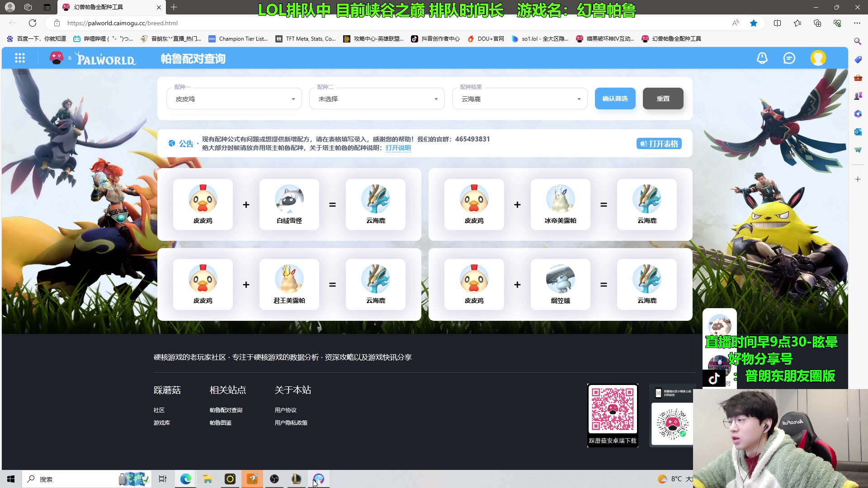Expand the 配种一 皮皮鸡 dropdown
Viewport: 868px width, 488px height.
tap(234, 99)
